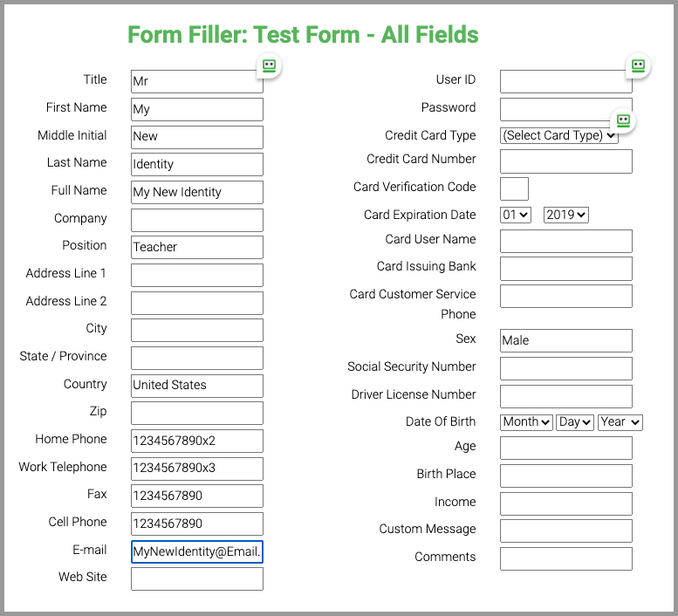Focus the Custom Message field
This screenshot has width=678, height=616.
(566, 530)
